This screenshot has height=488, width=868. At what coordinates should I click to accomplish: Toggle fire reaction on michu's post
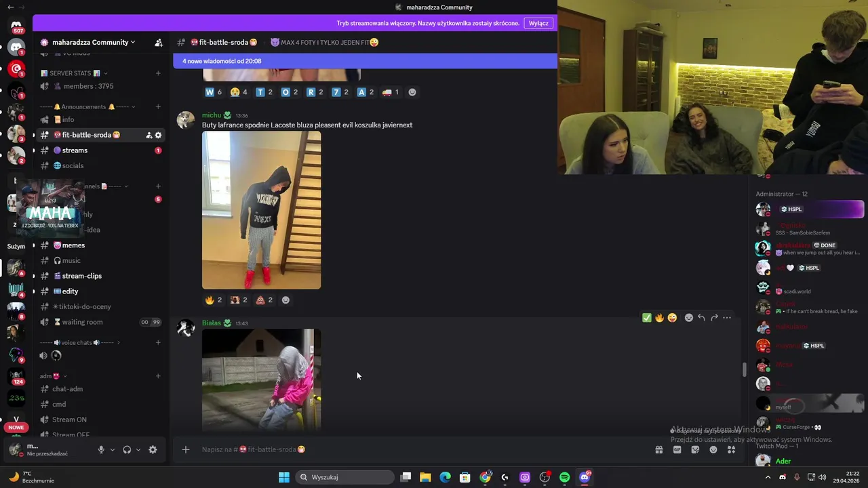tap(214, 300)
